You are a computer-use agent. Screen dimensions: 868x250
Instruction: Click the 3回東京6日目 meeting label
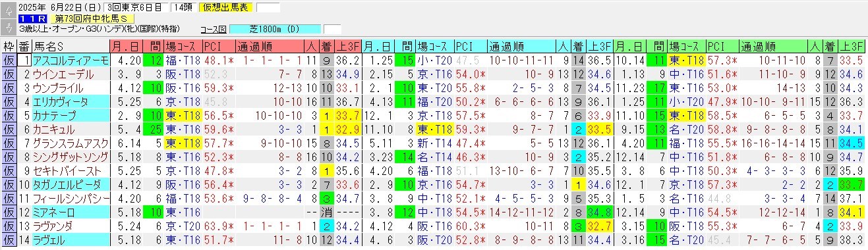point(136,8)
